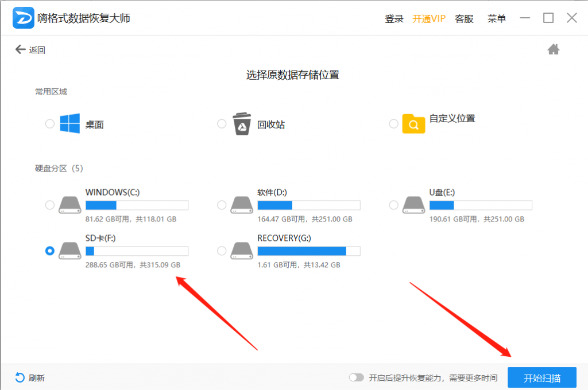Click the 选择原数据存储位置 heading
This screenshot has width=588, height=390.
[x=292, y=75]
